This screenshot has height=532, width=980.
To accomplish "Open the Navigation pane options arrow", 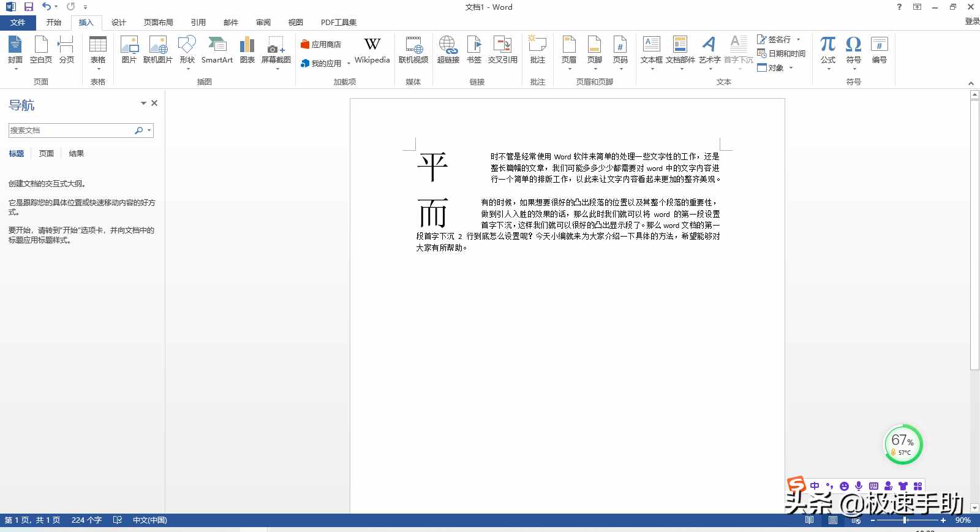I will click(x=143, y=103).
